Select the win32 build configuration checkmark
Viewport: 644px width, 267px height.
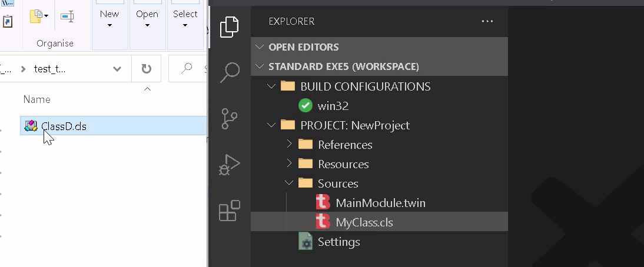[306, 106]
